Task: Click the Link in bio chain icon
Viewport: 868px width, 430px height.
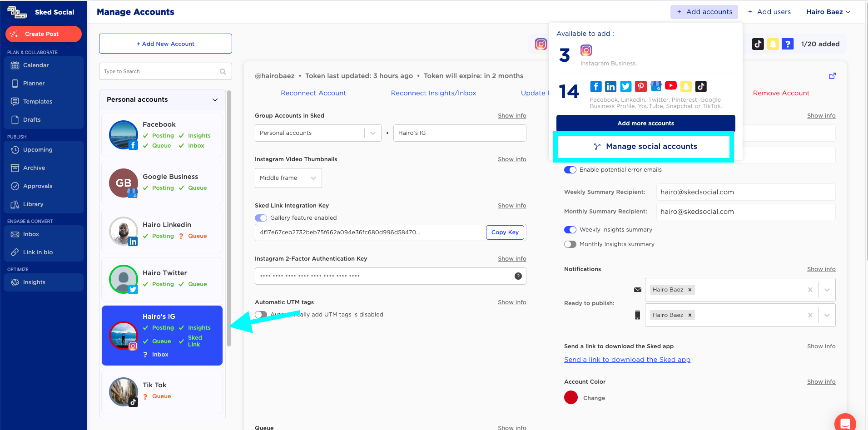Action: 15,252
